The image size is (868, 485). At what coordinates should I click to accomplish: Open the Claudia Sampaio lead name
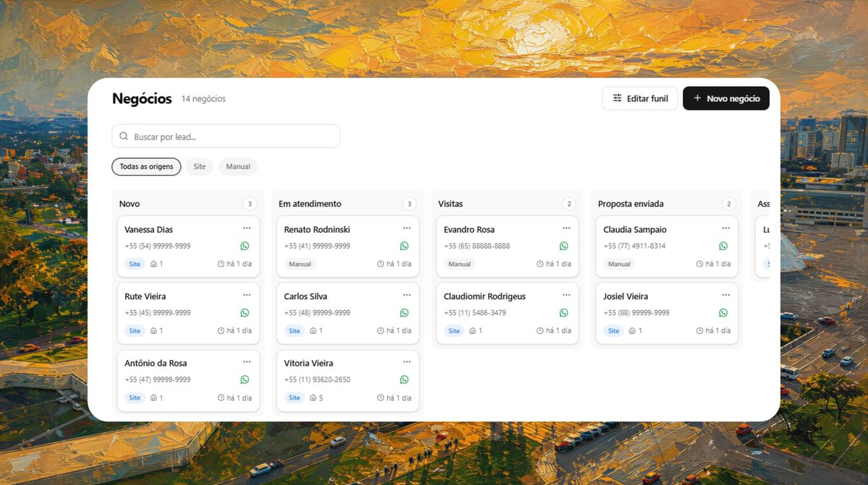[x=635, y=229]
